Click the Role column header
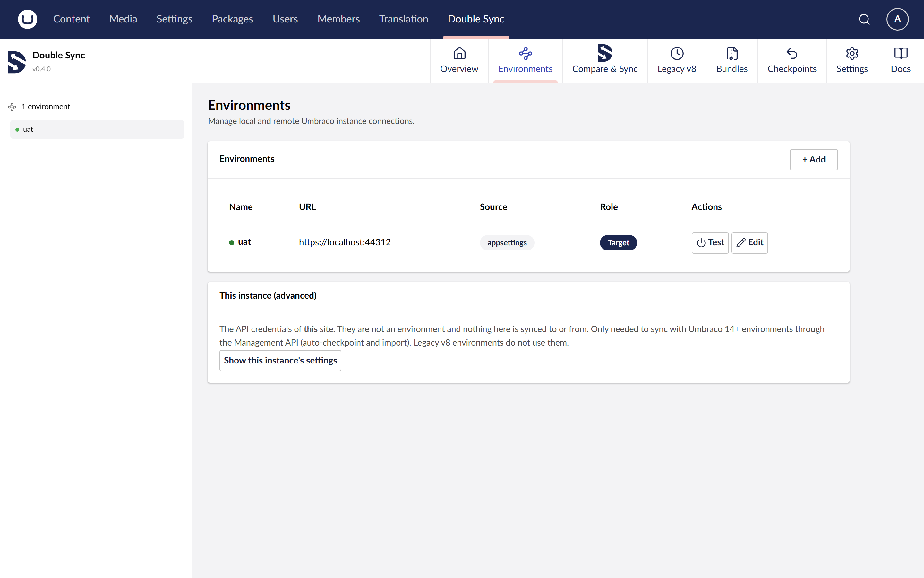Screen dimensions: 924x578 point(609,207)
